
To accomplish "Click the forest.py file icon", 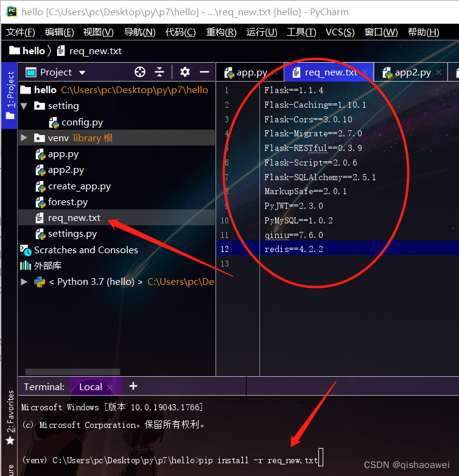I will coord(40,202).
